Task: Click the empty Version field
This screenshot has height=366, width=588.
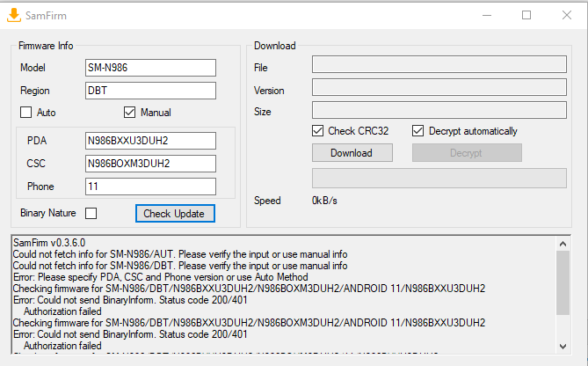Action: (439, 87)
